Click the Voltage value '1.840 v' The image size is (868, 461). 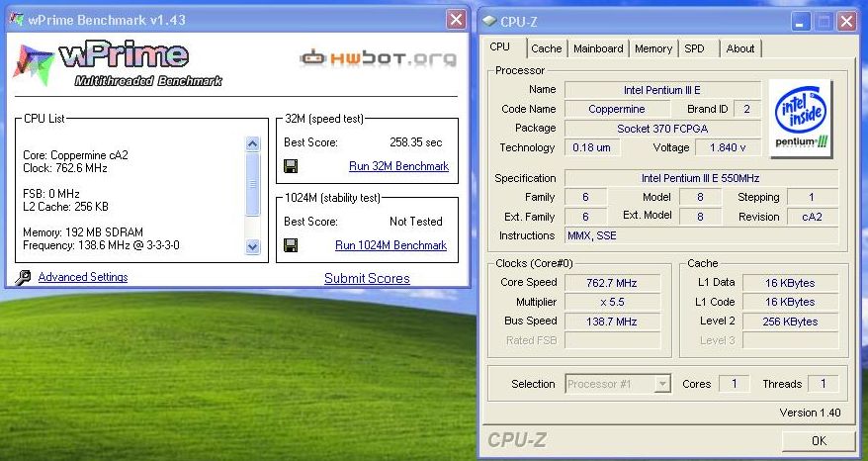pyautogui.click(x=728, y=148)
